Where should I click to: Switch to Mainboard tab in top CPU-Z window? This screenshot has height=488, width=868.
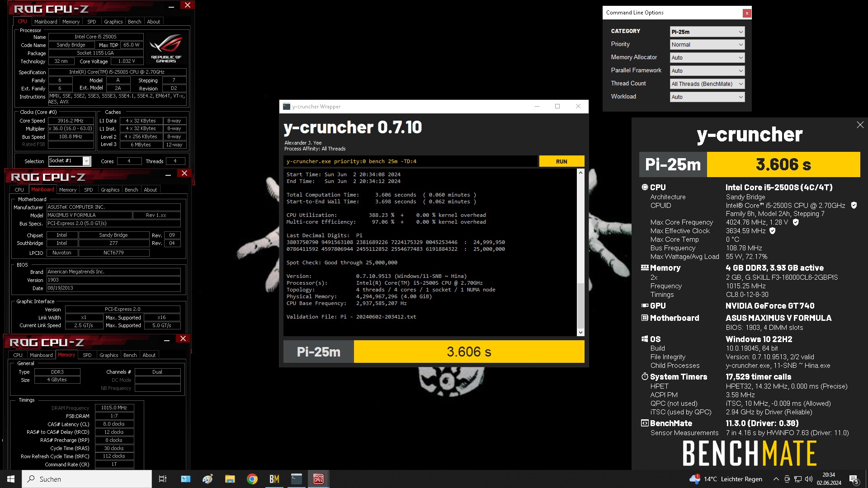46,22
